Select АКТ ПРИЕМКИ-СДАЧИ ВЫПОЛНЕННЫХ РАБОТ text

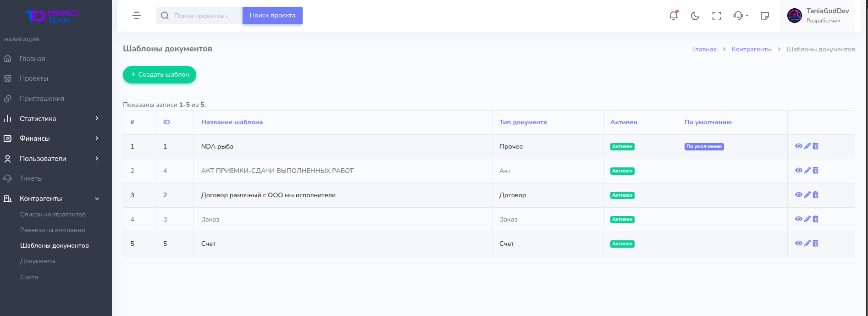[277, 171]
